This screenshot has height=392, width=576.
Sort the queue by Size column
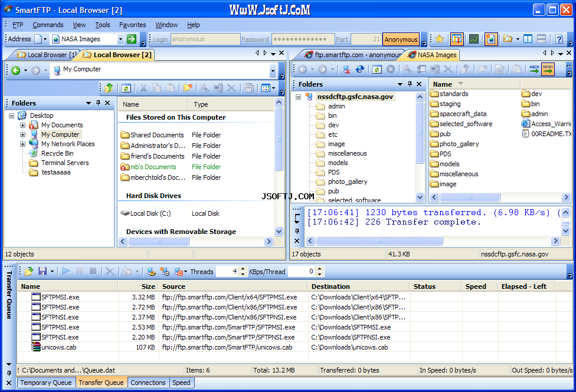[138, 286]
